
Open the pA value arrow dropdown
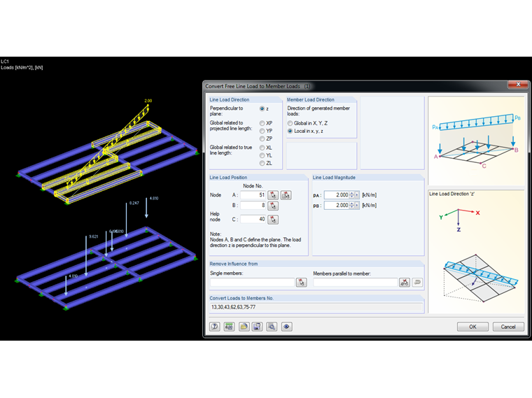(x=357, y=195)
